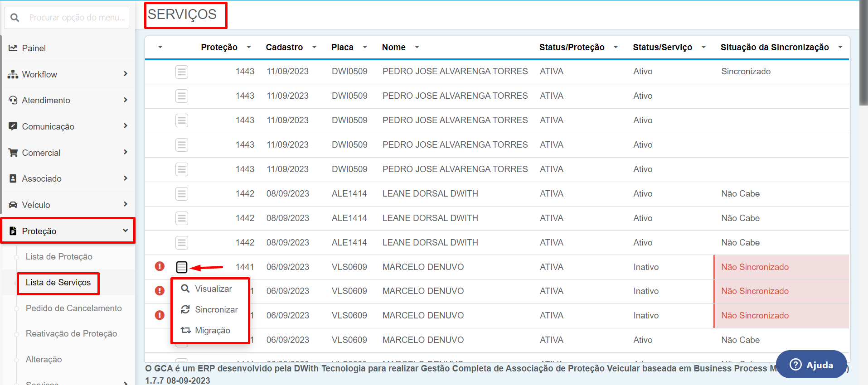
Task: Open the Situação da Sincronização dropdown arrow
Action: tap(840, 47)
